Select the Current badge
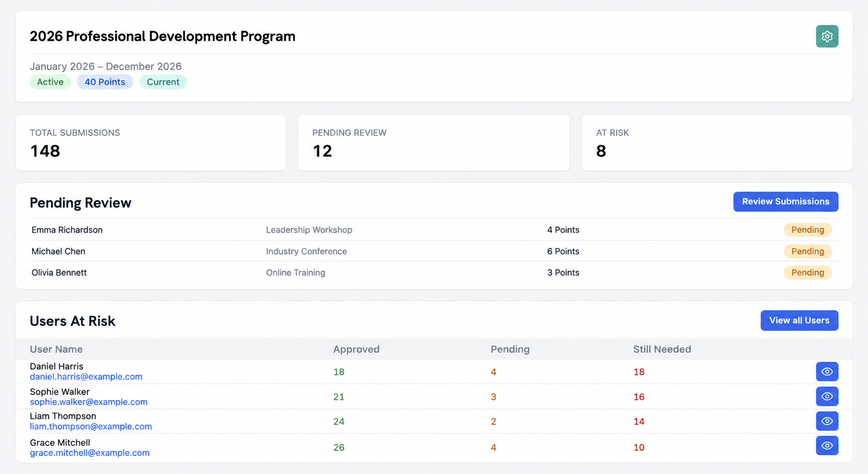The width and height of the screenshot is (868, 474). click(x=163, y=82)
